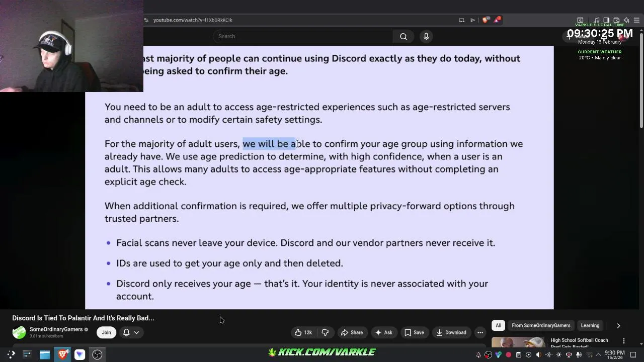644x362 pixels.
Task: Click the red record circle tray icon
Action: 508,355
